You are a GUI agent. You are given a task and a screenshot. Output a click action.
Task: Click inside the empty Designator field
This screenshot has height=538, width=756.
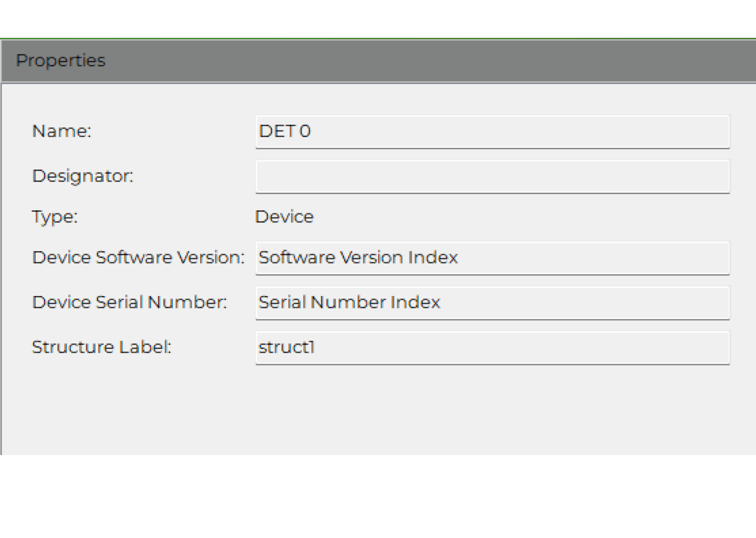point(491,176)
